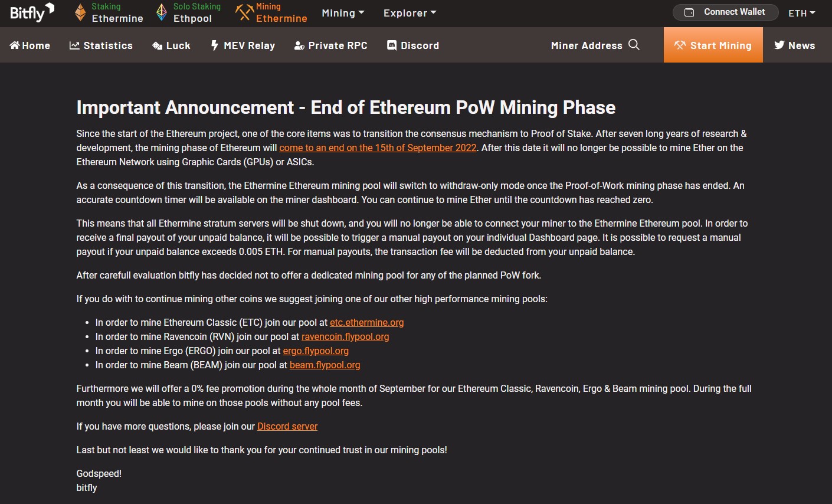The image size is (832, 504).
Task: Click the orange Start Mining button
Action: 713,45
